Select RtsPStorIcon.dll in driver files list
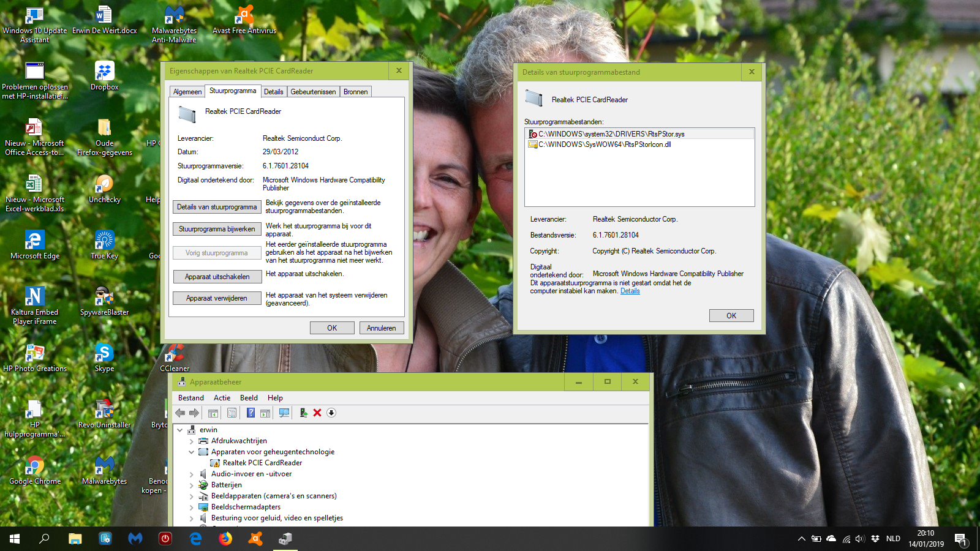The width and height of the screenshot is (980, 551). pyautogui.click(x=604, y=144)
